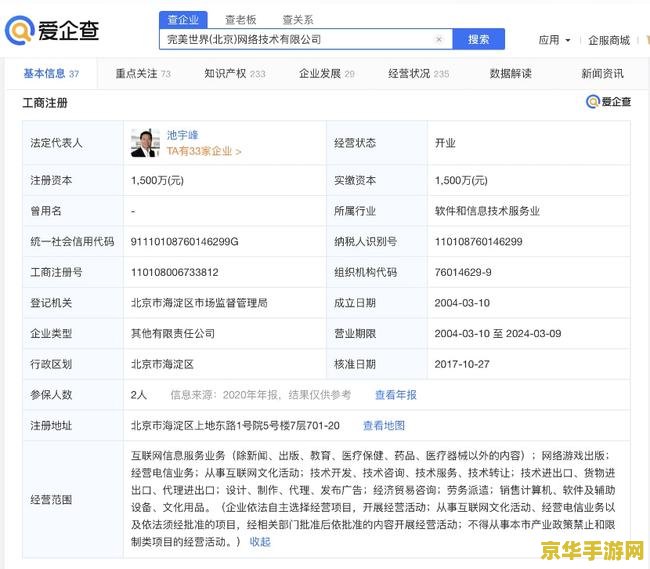
Task: Open the 池宇峰 legal representative link
Action: [182, 135]
